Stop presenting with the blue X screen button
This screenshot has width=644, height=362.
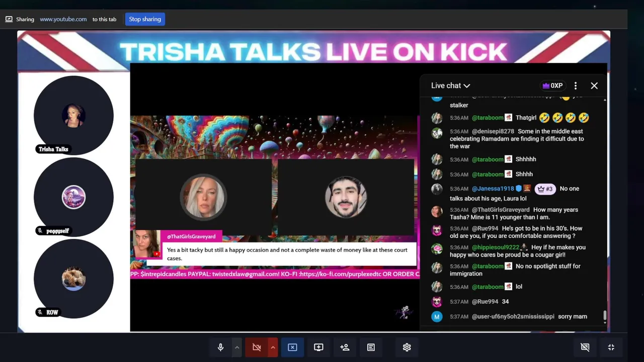coord(292,347)
